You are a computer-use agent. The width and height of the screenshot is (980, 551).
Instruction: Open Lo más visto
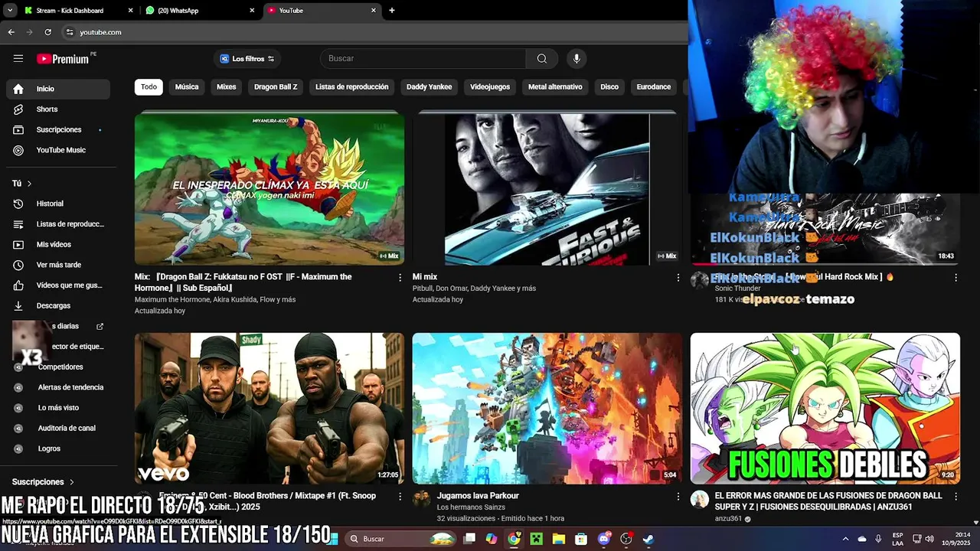58,408
